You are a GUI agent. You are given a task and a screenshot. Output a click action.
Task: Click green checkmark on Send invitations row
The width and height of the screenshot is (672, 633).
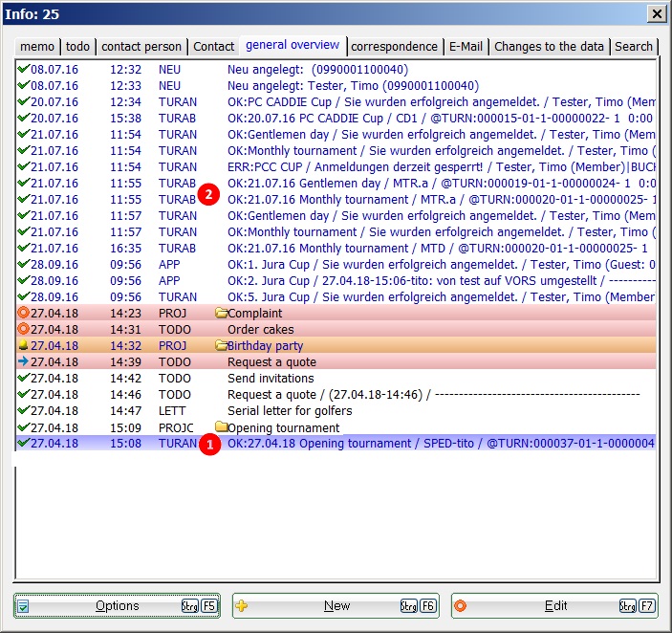(23, 379)
